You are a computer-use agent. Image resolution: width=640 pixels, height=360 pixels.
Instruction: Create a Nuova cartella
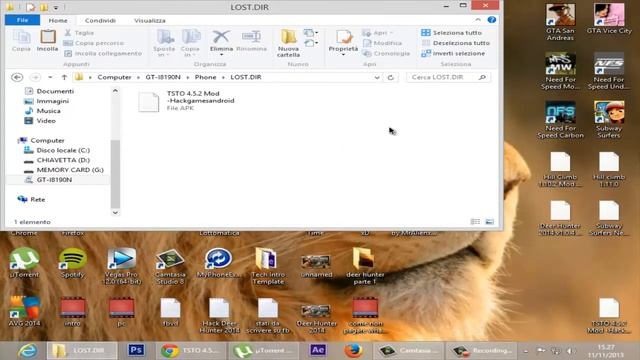click(289, 43)
